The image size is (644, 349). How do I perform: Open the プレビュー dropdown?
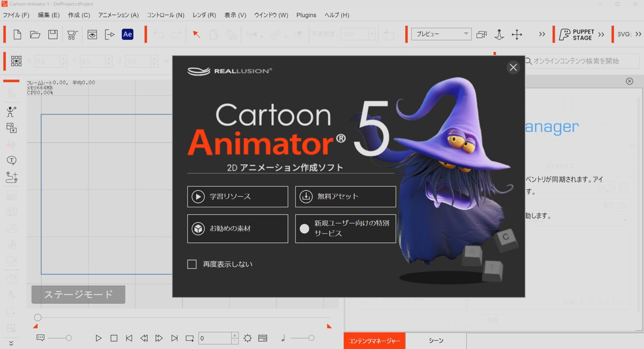(441, 34)
